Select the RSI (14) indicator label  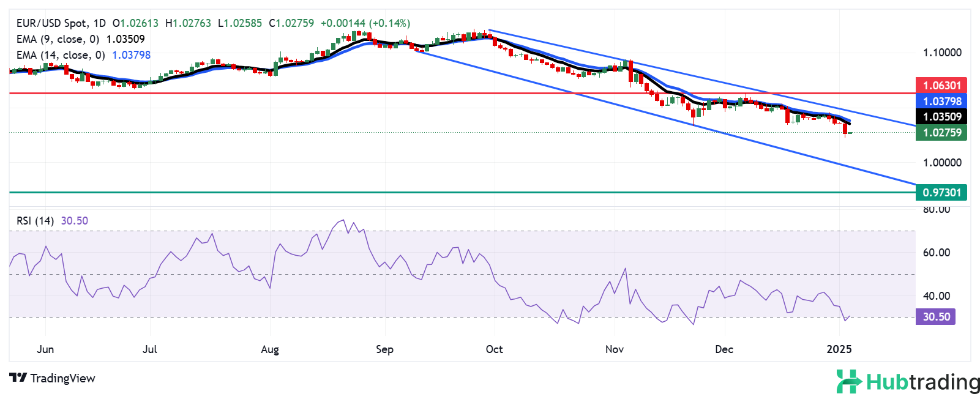coord(35,221)
